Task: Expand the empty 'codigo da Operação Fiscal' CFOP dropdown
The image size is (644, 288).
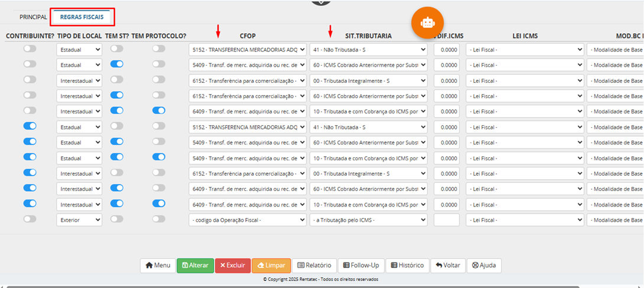Action: [x=248, y=219]
